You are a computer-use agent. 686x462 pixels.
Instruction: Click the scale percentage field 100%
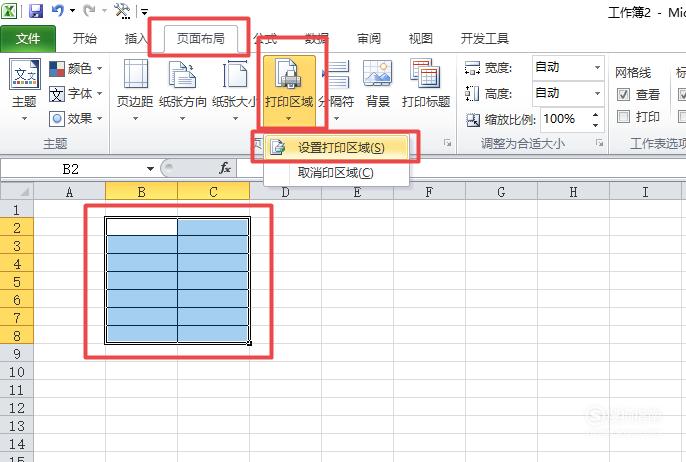click(x=566, y=119)
